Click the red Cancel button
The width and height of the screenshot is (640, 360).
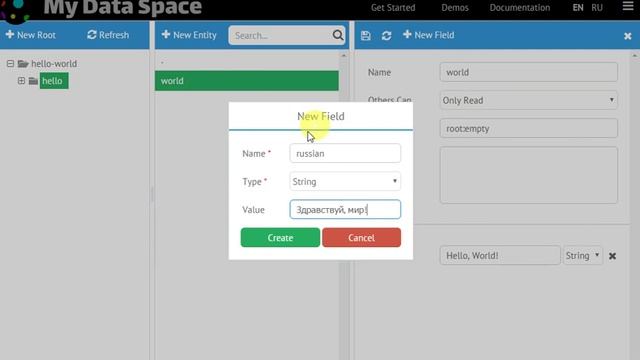pos(361,238)
